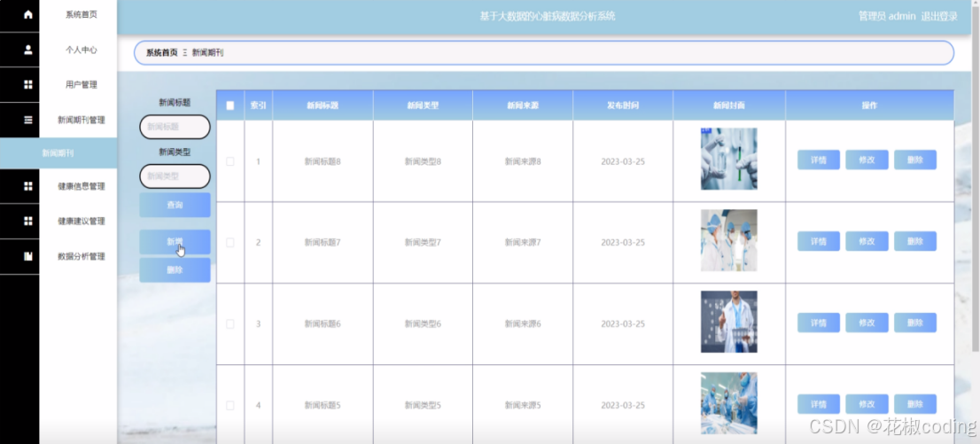This screenshot has height=444, width=980.
Task: Click the grid icon beside 健康信息管理
Action: 28,186
